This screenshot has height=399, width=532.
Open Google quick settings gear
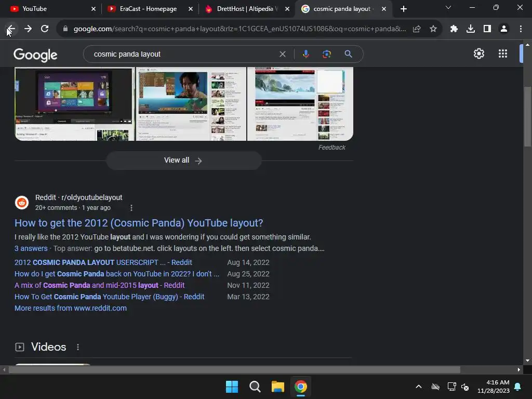(x=478, y=54)
